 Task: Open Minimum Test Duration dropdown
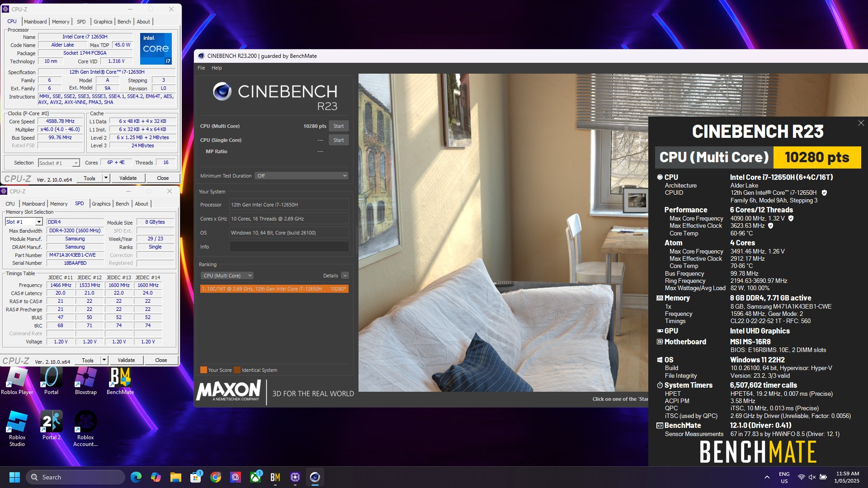(302, 176)
